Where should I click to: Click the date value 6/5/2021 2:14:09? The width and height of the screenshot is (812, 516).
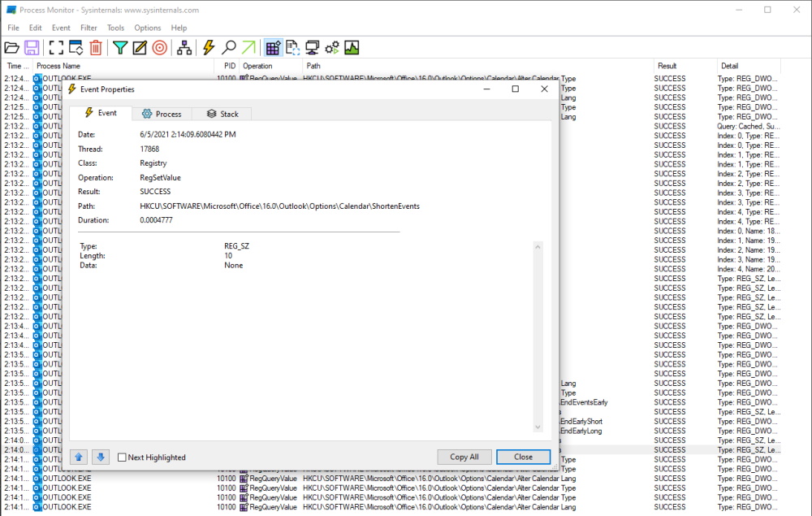(x=188, y=135)
